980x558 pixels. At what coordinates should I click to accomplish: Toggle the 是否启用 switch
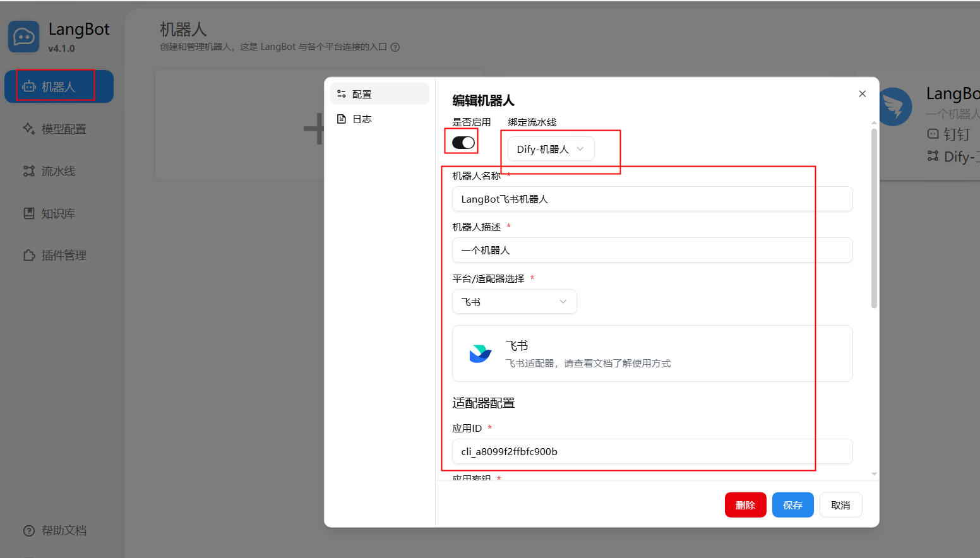(463, 143)
